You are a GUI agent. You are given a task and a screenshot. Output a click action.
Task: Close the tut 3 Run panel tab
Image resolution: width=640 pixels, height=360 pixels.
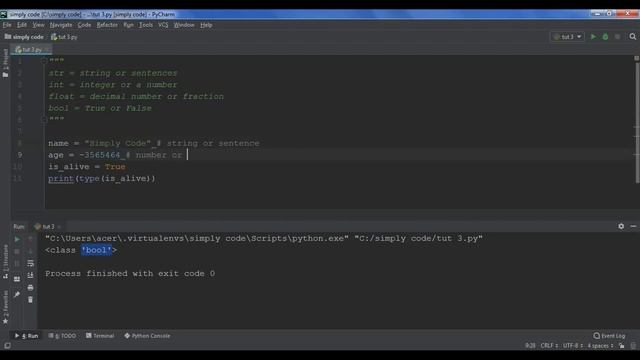[59, 227]
